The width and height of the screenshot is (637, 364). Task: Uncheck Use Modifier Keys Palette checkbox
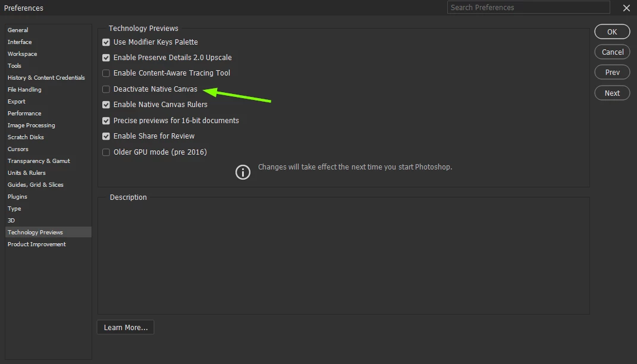click(106, 42)
